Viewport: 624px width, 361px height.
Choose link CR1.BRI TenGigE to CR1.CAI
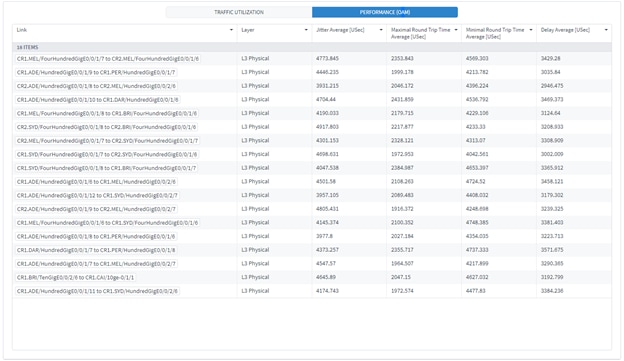76,277
